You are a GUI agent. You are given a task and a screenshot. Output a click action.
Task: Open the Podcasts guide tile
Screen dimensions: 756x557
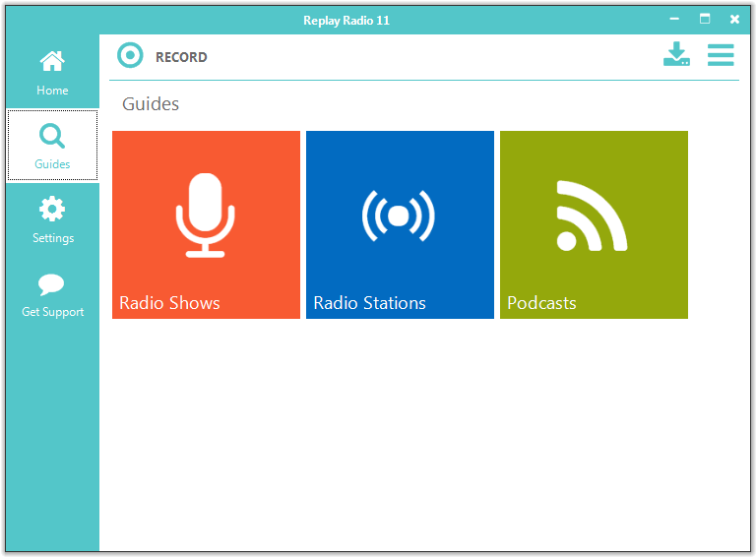point(594,224)
